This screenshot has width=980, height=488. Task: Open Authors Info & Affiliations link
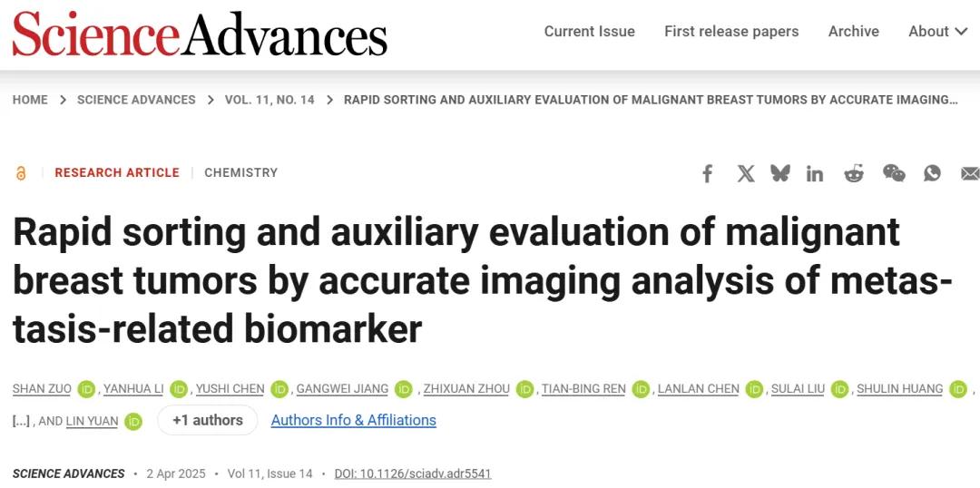pos(354,421)
